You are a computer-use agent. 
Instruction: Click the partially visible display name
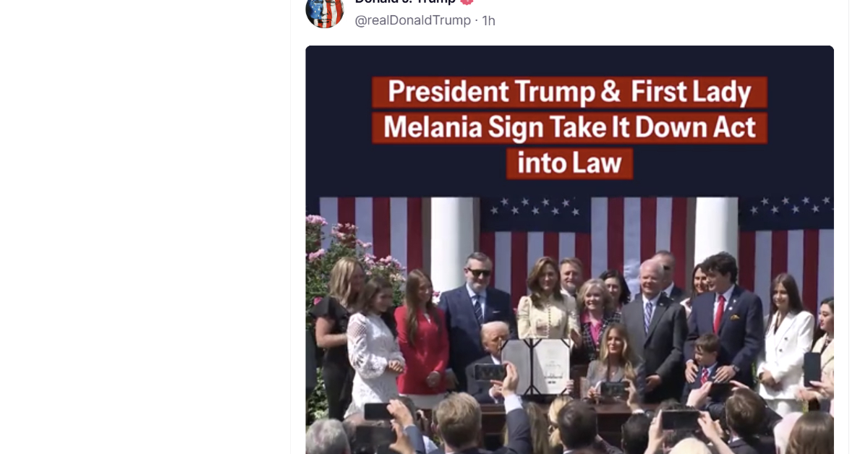coord(405,2)
